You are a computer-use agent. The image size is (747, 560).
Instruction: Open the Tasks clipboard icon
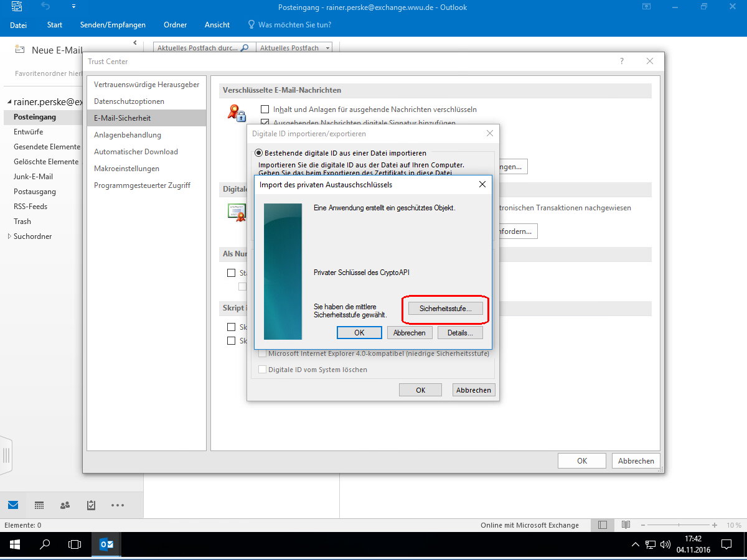click(x=91, y=505)
